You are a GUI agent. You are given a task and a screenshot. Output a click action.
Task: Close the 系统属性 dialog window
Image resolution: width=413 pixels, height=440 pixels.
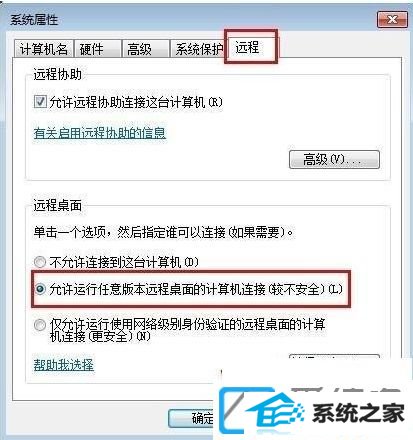tap(392, 20)
